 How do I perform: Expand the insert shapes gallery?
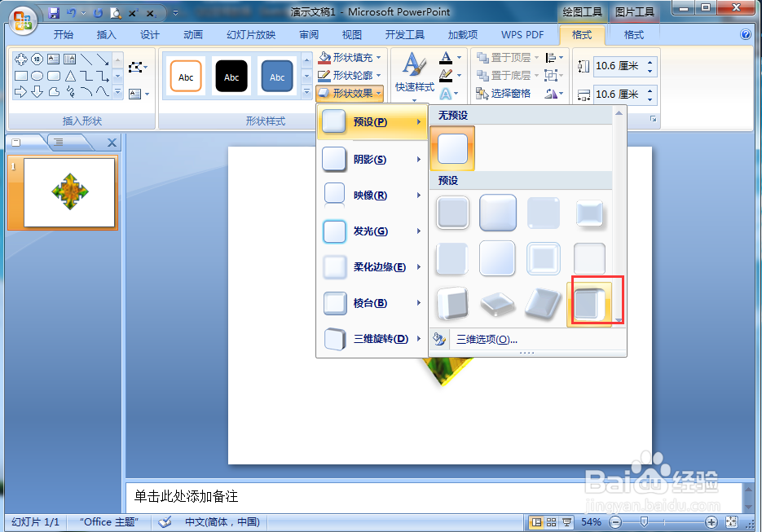117,91
